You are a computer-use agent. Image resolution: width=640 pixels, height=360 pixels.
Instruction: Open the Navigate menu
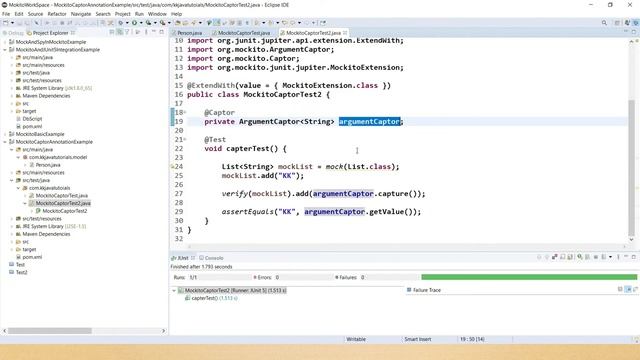click(81, 14)
